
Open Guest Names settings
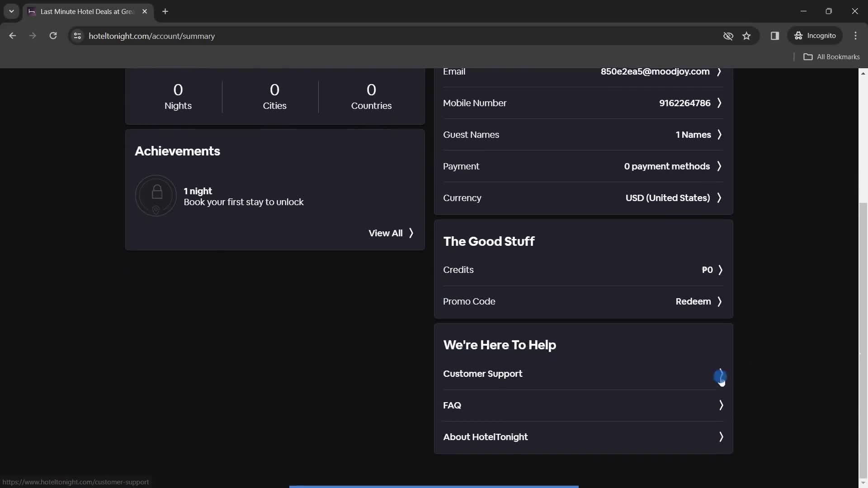[583, 135]
